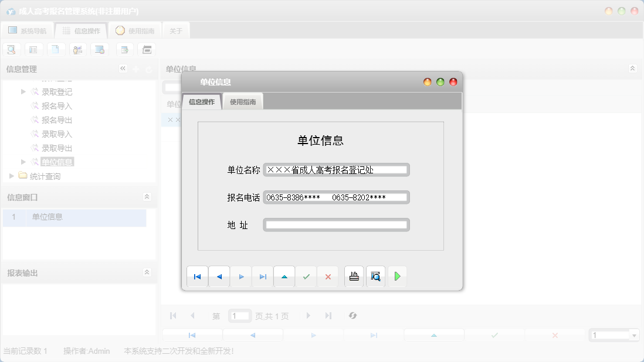The image size is (644, 362).
Task: Open 信息操作 tab in main window
Action: (x=82, y=30)
